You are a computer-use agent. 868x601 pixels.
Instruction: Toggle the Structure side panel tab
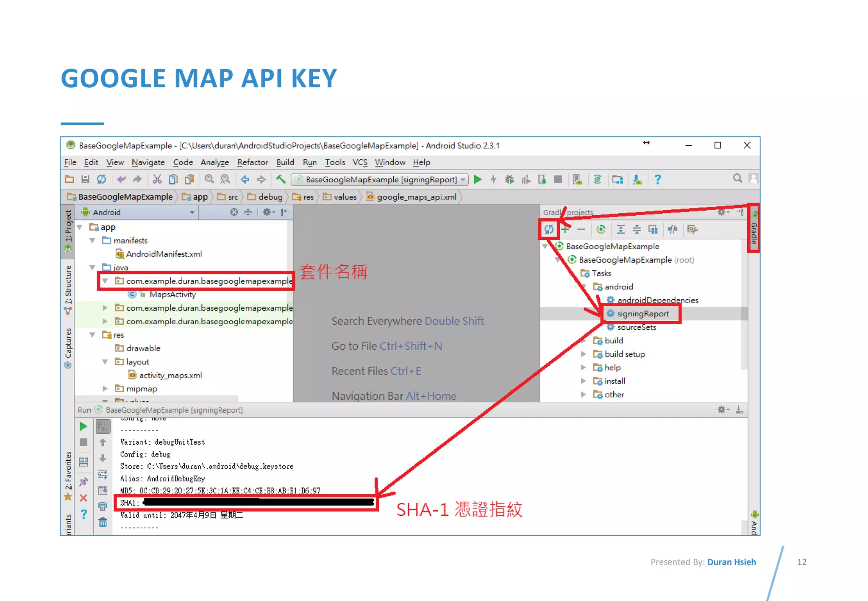[x=68, y=288]
